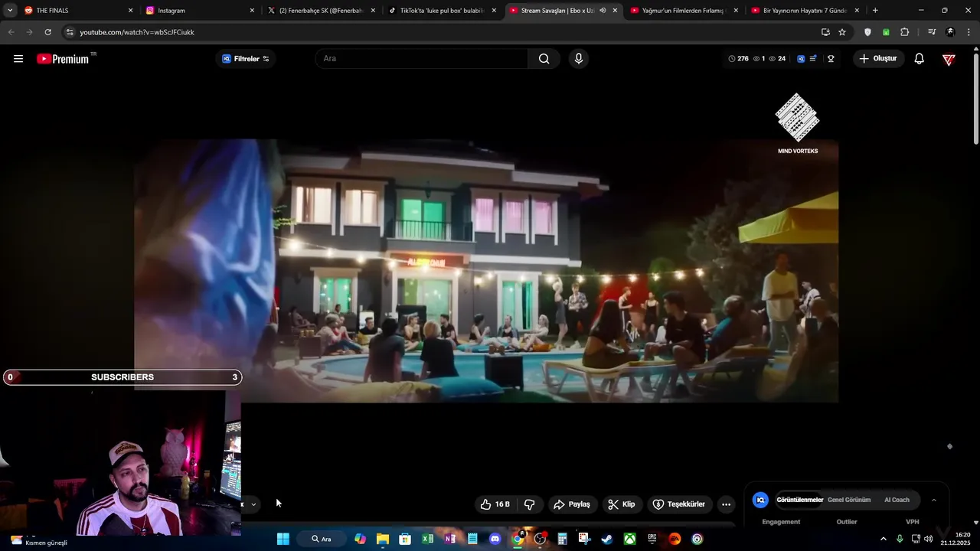Collapse vidIQ panel with up chevron
This screenshot has height=551, width=980.
934,500
